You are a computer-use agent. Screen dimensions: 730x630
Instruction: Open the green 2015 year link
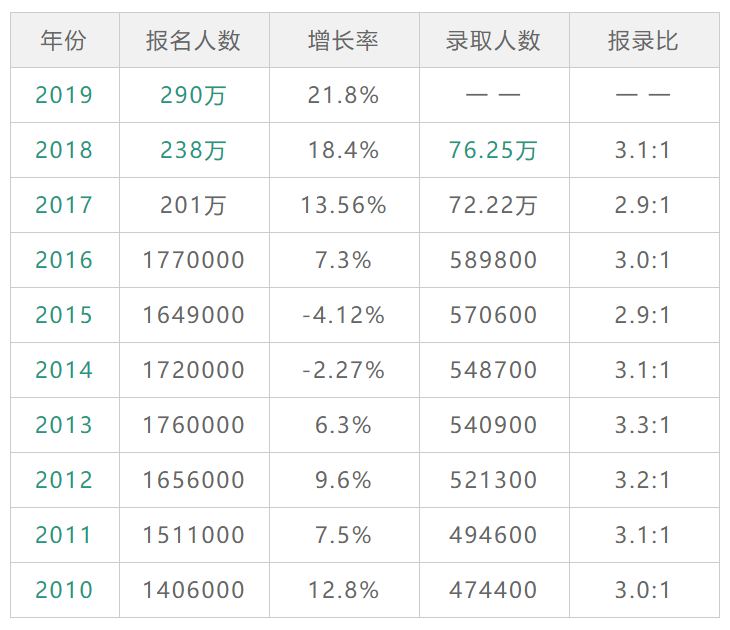coord(64,315)
